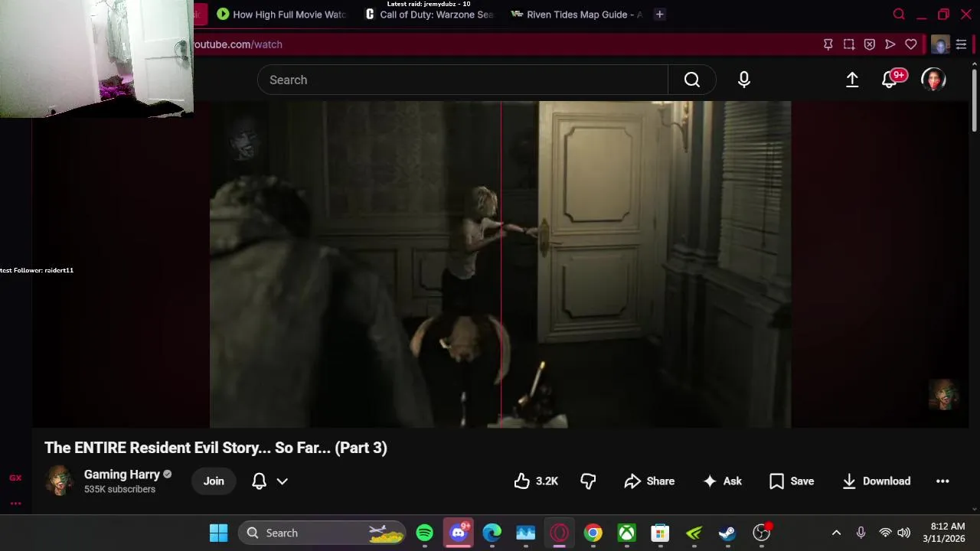980x551 pixels.
Task: Open Discord from the taskbar
Action: pos(459,533)
